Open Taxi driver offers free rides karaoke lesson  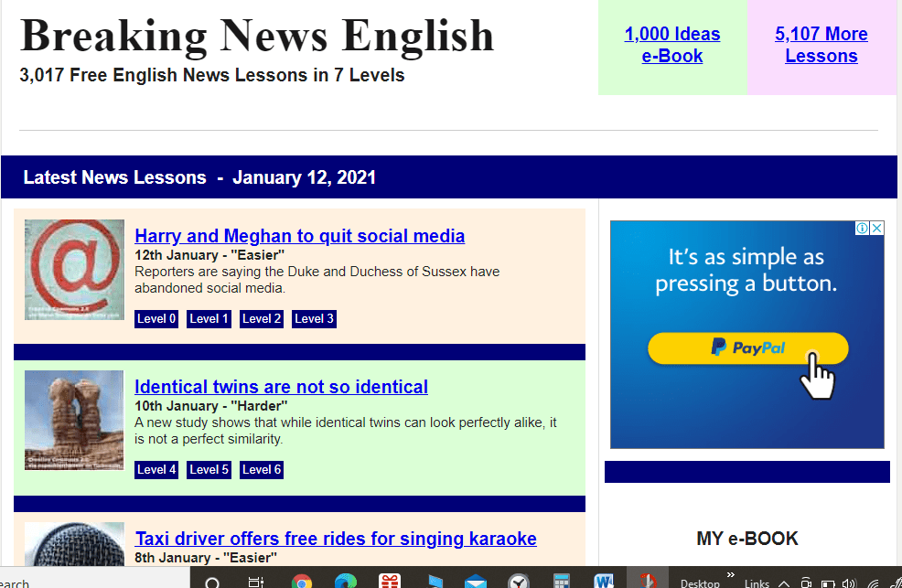point(336,539)
